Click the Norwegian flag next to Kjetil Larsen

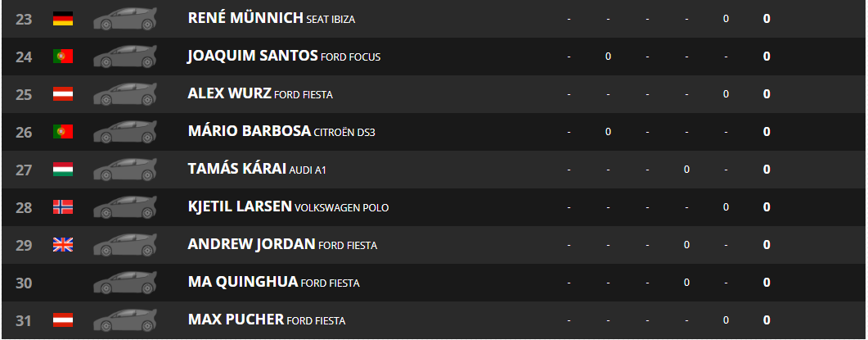63,207
